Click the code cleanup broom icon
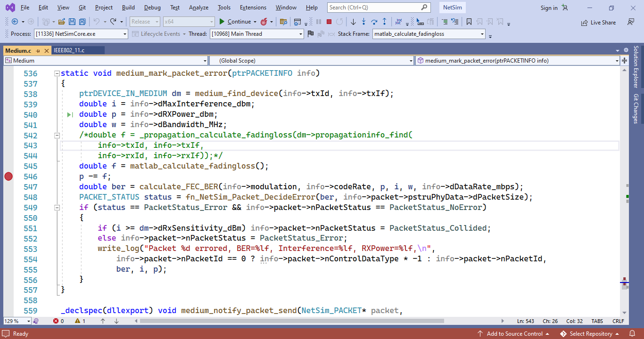The height and width of the screenshot is (339, 644). [x=36, y=321]
